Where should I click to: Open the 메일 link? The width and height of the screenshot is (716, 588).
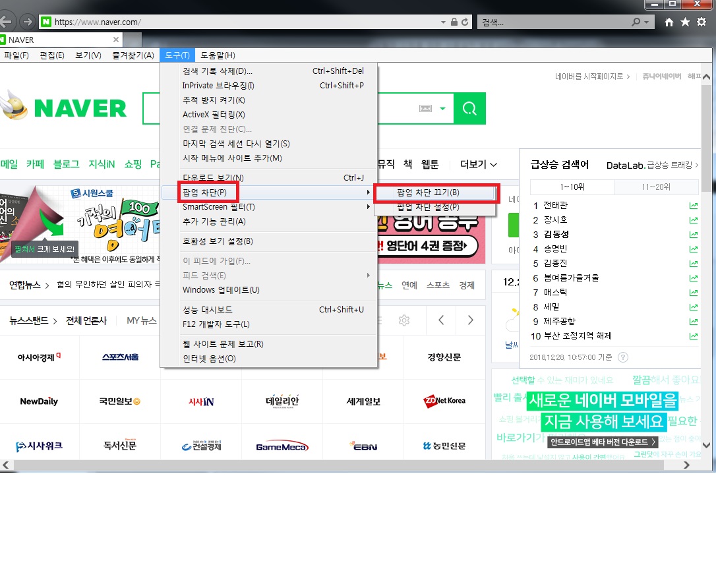click(9, 164)
